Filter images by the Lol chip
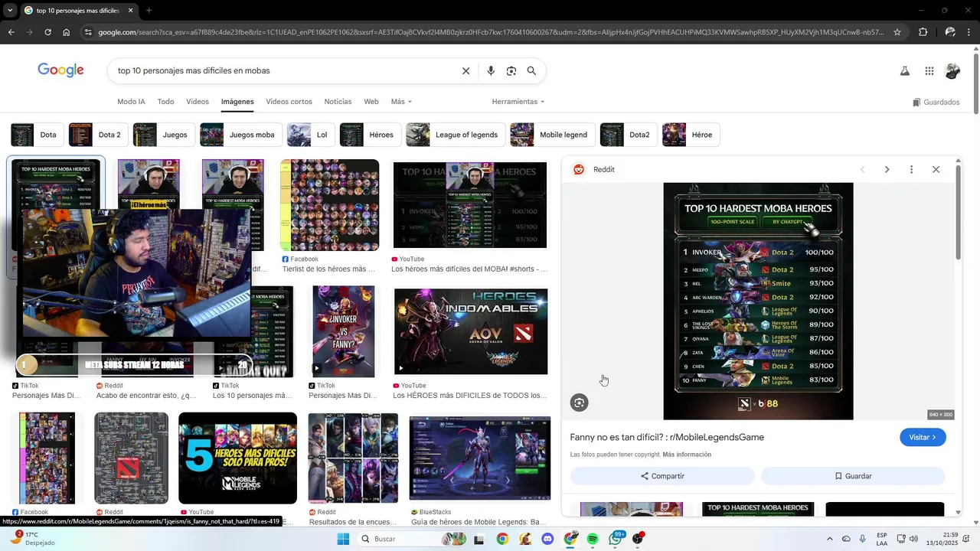This screenshot has height=551, width=980. (310, 135)
